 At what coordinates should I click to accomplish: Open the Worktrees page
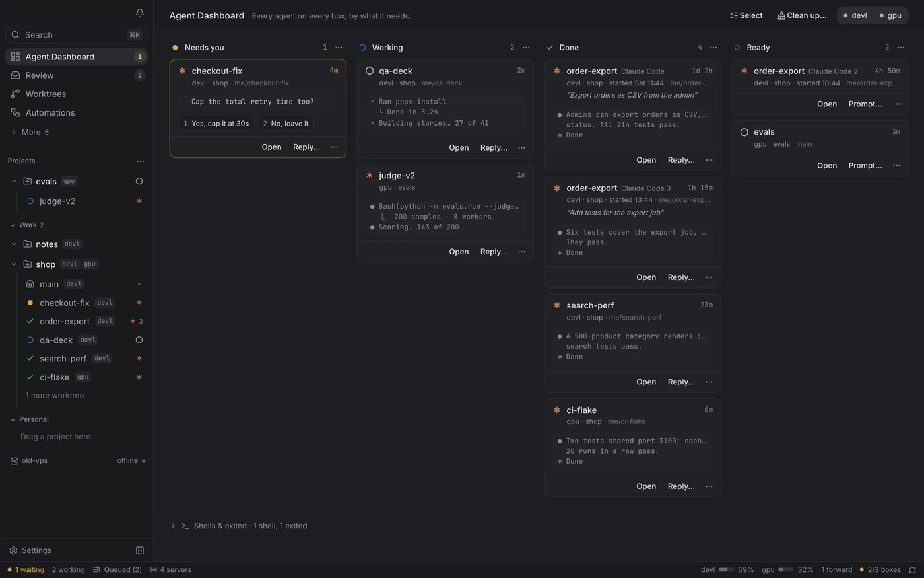[77, 94]
